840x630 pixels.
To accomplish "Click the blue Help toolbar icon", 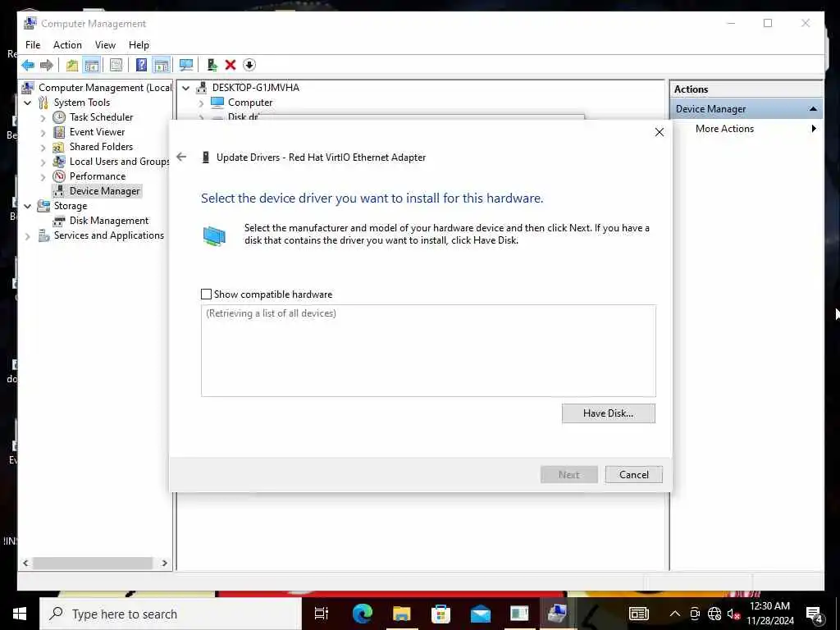I will (141, 66).
